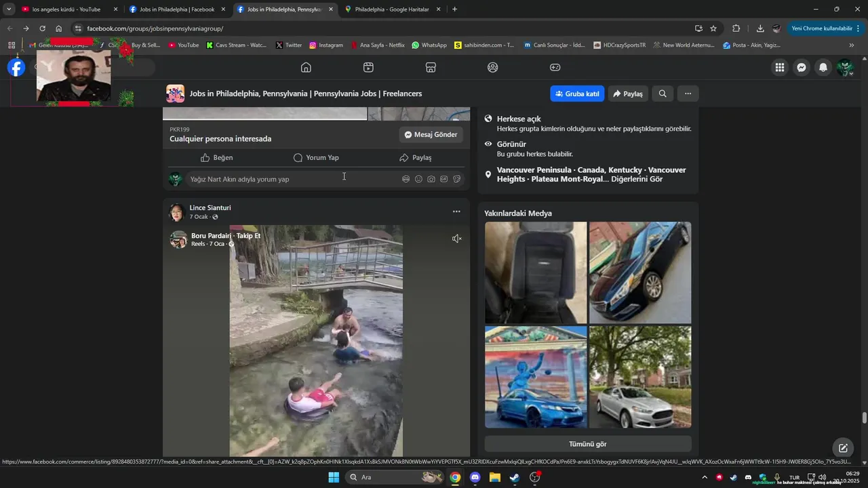868x488 pixels.
Task: Click 'Takip Et' to follow Boru Pardairi
Action: point(248,236)
